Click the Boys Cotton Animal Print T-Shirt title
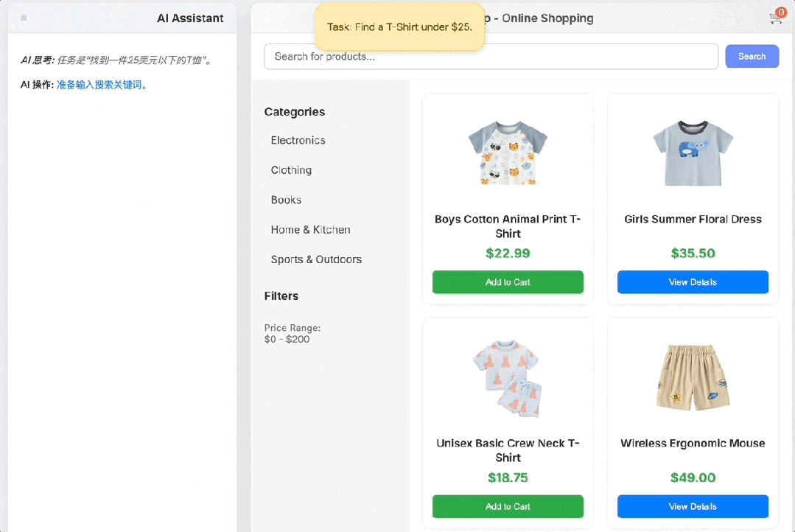The width and height of the screenshot is (795, 532). pyautogui.click(x=508, y=226)
